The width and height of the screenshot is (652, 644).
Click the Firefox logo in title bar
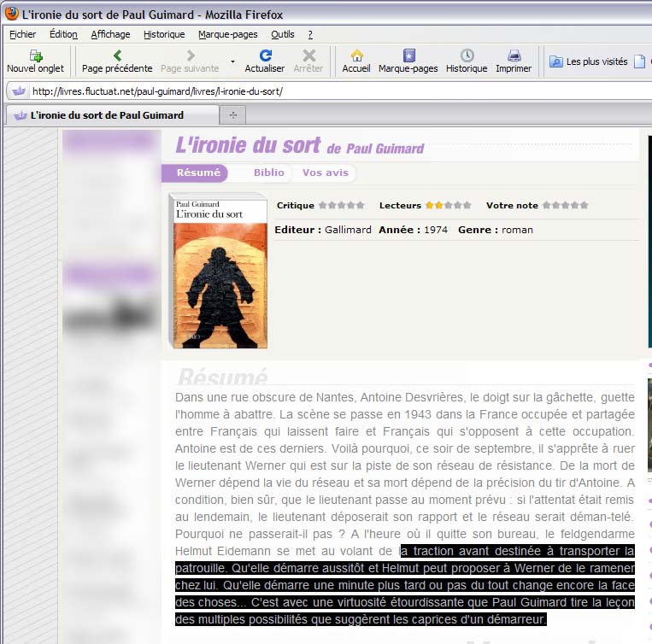coord(12,14)
